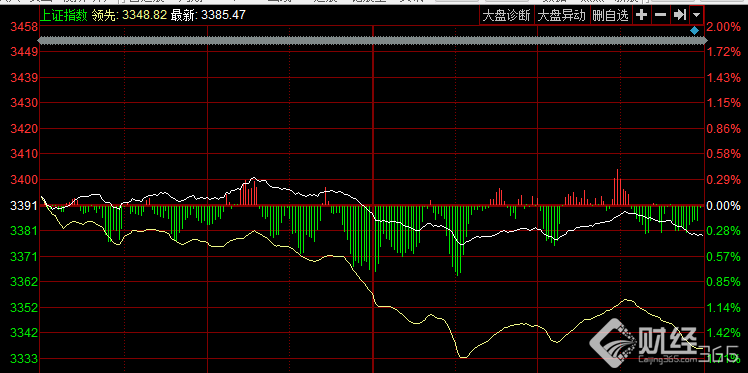This screenshot has height=373, width=748.
Task: Select the 上证指数 index title
Action: pyautogui.click(x=64, y=15)
